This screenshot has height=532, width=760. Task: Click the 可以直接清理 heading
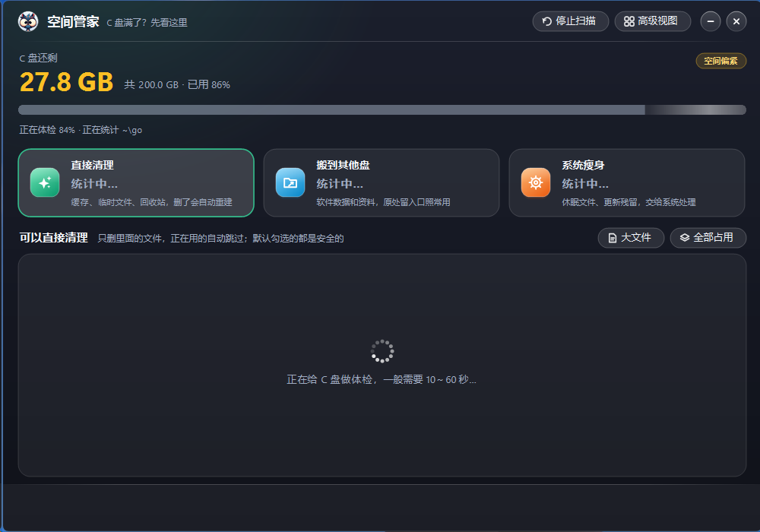pos(54,238)
